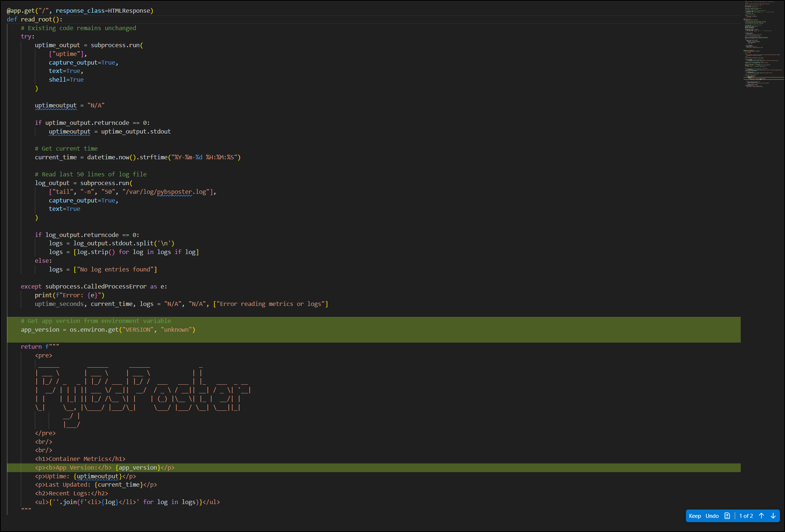785x532 pixels.
Task: Click the Container Metrics h1 heading line
Action: coord(80,459)
